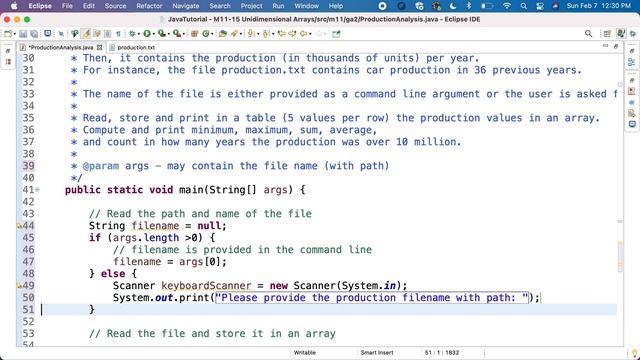Toggle Mark Occurrences highlighter button
Viewport: 640px width, 360px height.
point(86,34)
